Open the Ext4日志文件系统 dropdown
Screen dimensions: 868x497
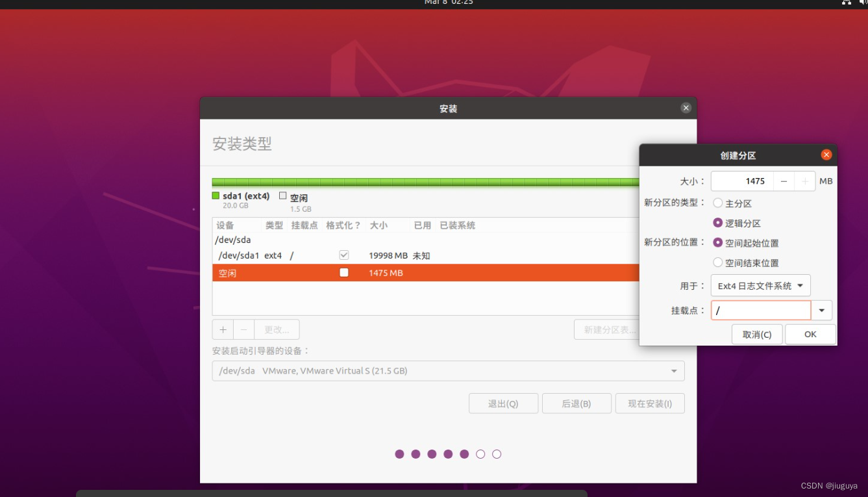click(760, 286)
